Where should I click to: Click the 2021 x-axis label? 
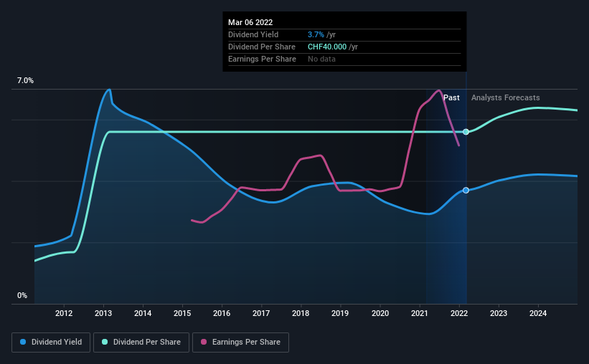(x=420, y=313)
